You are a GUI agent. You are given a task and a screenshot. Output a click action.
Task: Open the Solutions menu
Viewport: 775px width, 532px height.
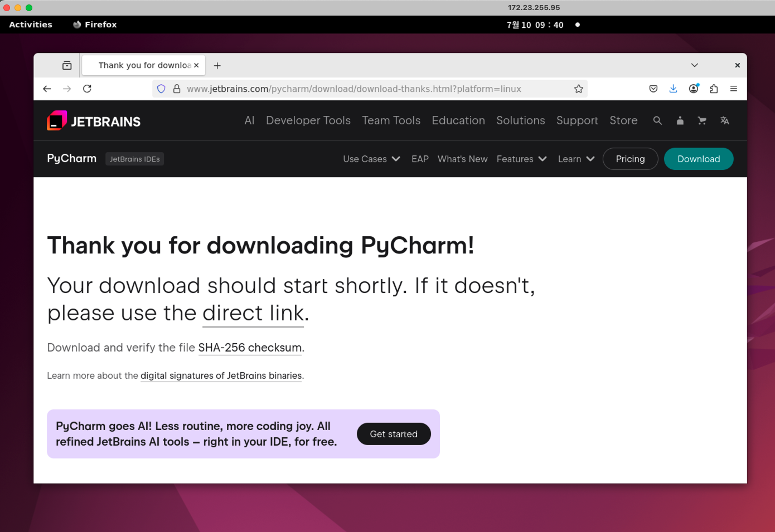[521, 120]
